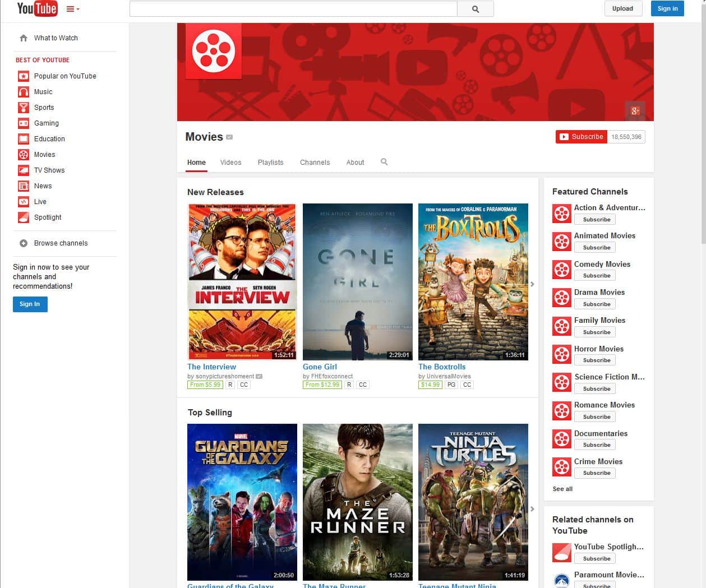Click the Browse channels plus icon

tap(24, 243)
